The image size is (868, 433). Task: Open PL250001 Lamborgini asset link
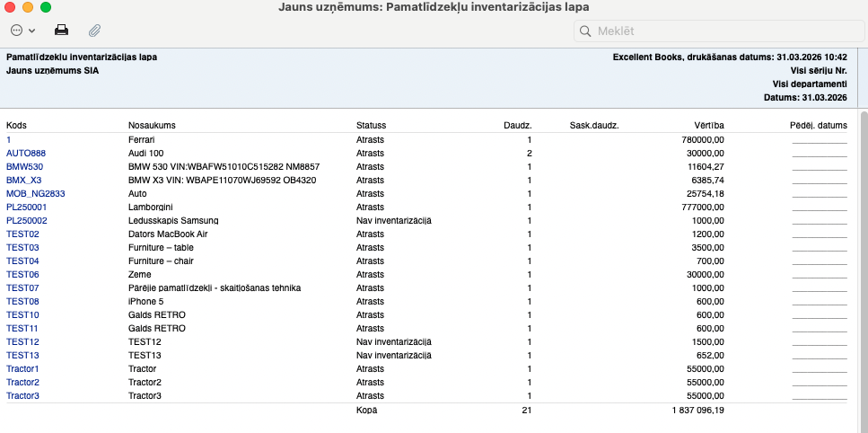26,208
